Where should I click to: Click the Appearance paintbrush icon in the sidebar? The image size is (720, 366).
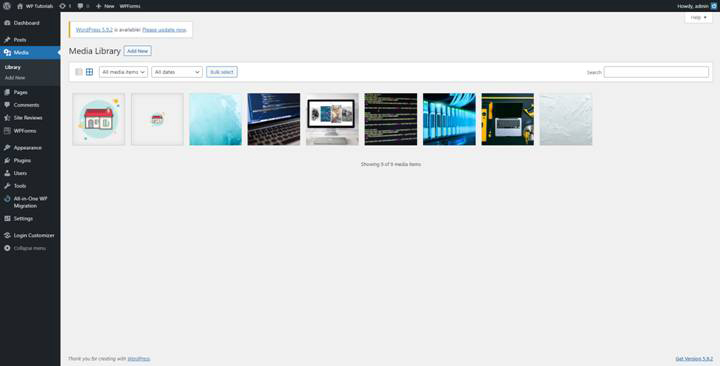coord(7,148)
